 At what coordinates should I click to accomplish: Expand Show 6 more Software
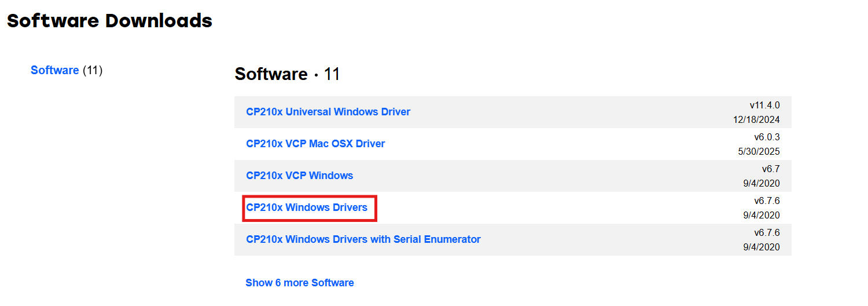pos(300,283)
